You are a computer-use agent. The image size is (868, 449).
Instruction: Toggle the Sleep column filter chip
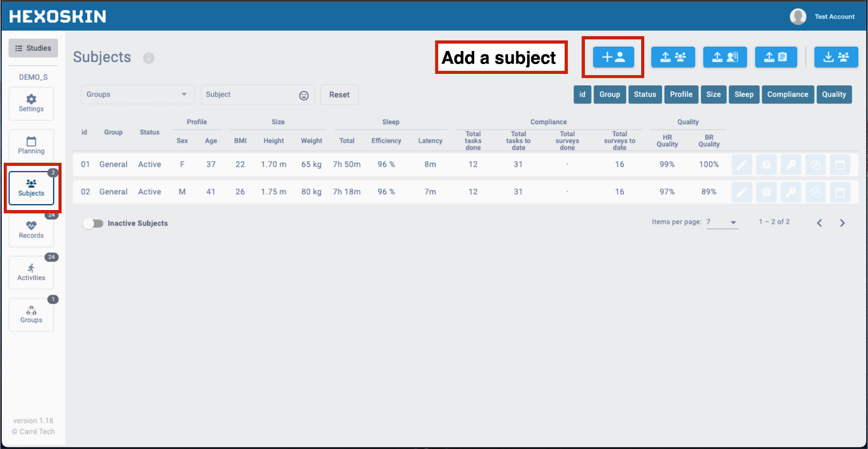(743, 94)
